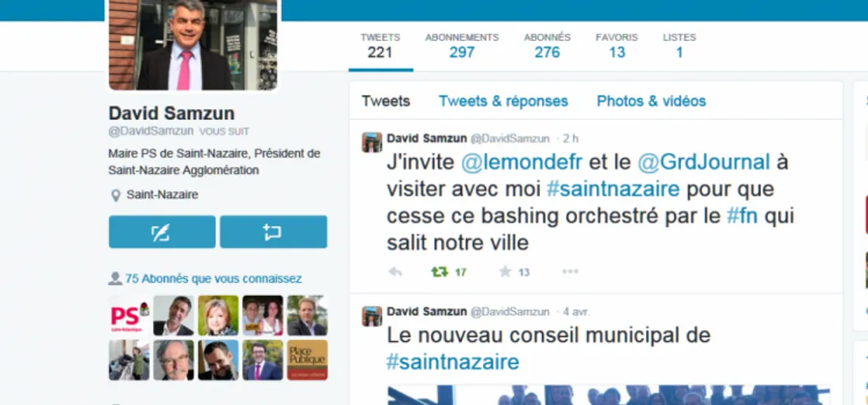Reply to the tweet about @lemondefr
Screen dimensions: 868x405
(x=395, y=272)
